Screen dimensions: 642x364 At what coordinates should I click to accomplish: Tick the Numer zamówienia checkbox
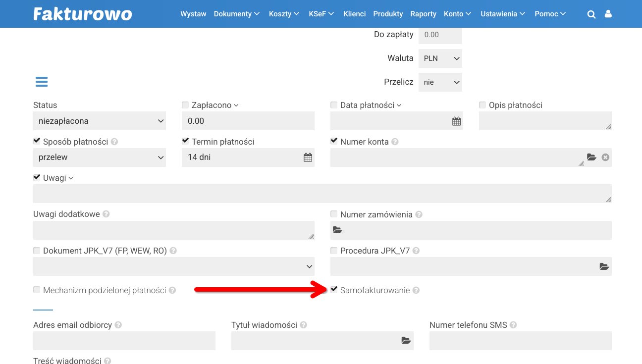point(334,214)
